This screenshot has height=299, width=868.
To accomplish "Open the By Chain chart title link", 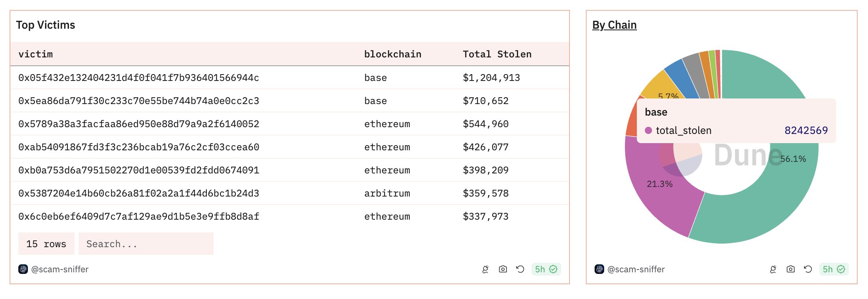I will click(614, 25).
